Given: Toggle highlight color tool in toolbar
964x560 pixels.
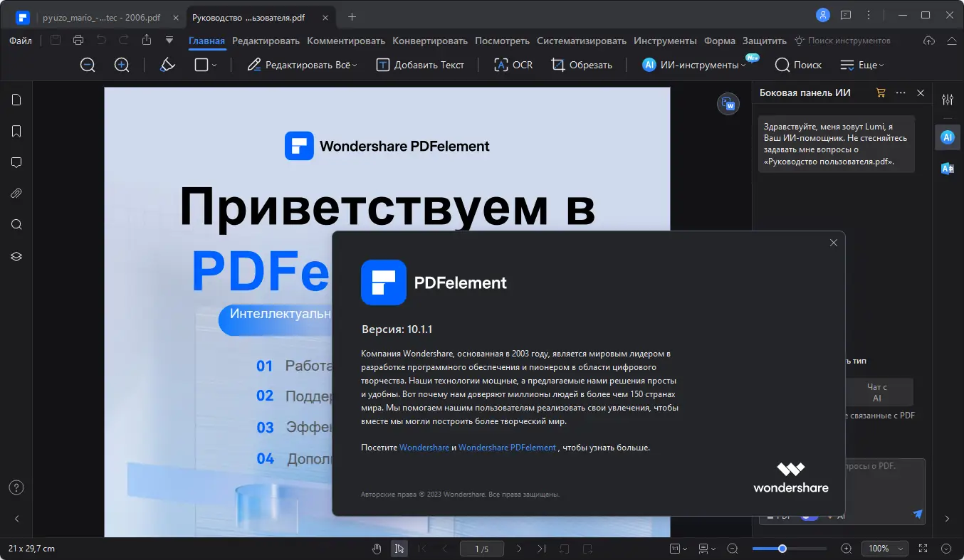Looking at the screenshot, I should pyautogui.click(x=167, y=65).
